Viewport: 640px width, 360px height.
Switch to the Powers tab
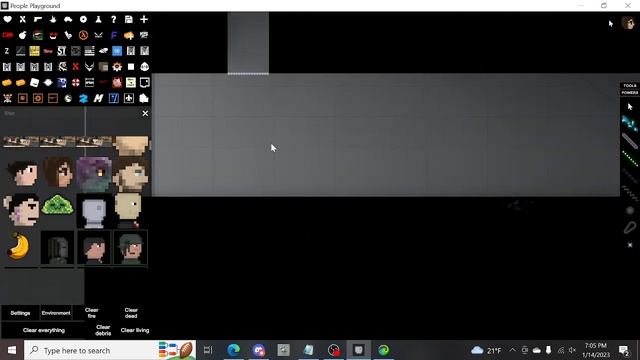[x=630, y=93]
